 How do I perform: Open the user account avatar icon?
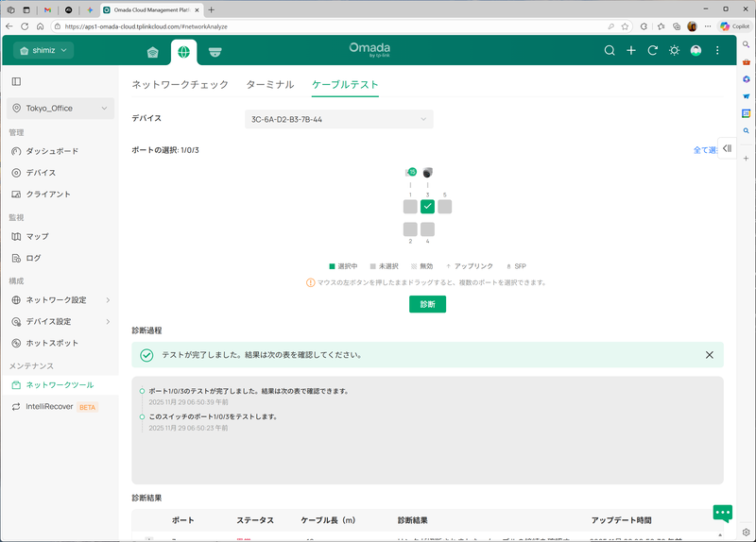(696, 51)
